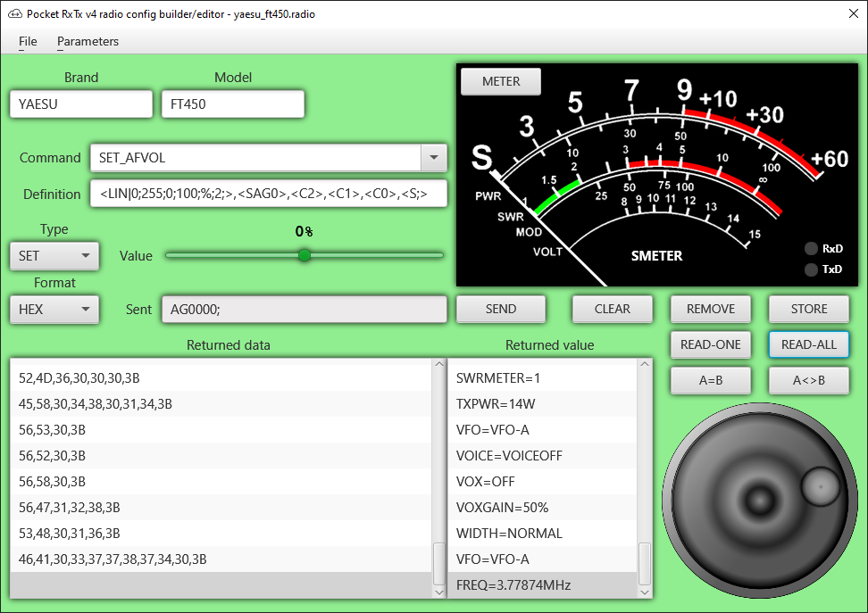This screenshot has width=868, height=613.
Task: Select WIDTH=NORMAL in Returned value
Action: pyautogui.click(x=543, y=534)
